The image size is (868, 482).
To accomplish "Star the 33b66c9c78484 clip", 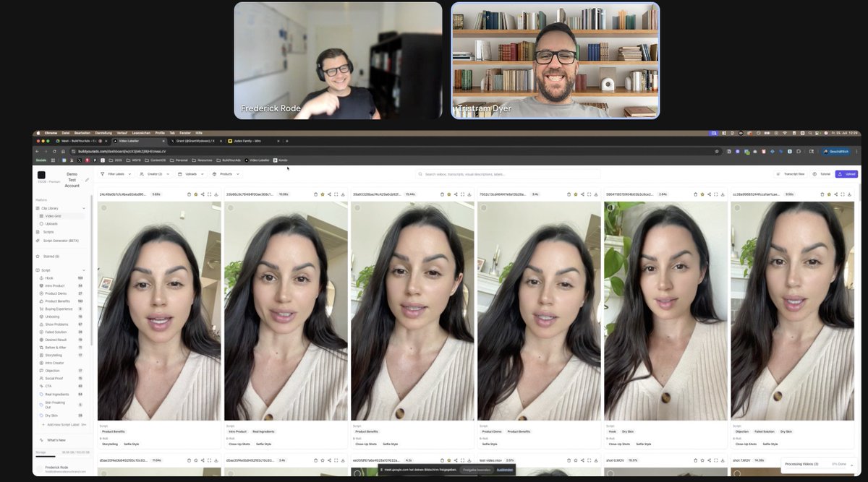I will [x=323, y=194].
